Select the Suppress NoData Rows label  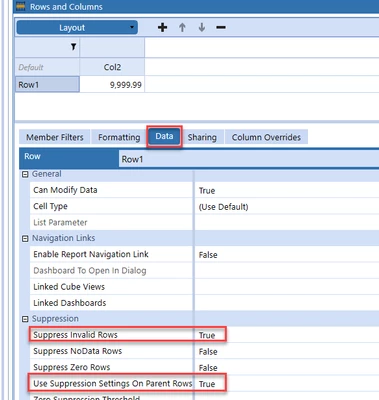click(78, 351)
